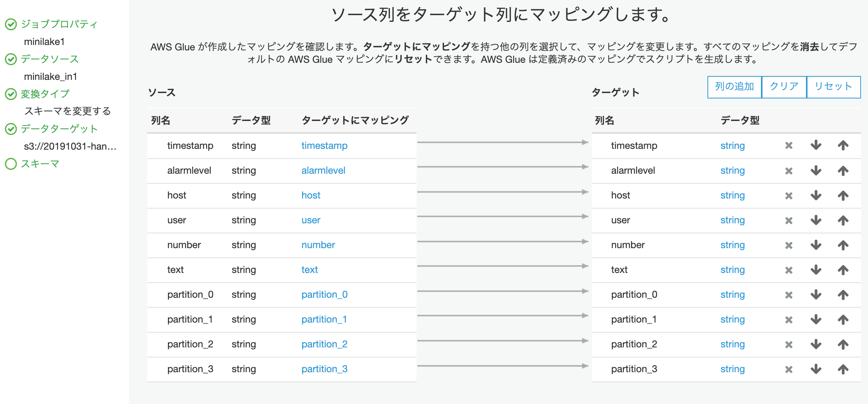Viewport: 868px width, 404px height.
Task: Change text source mapping target
Action: pyautogui.click(x=310, y=269)
